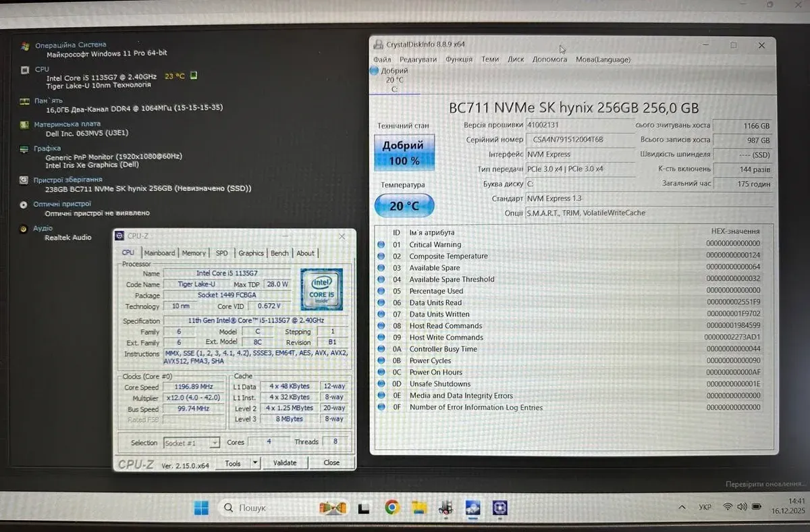
Task: Click the Добрий 100% health status box
Action: pyautogui.click(x=404, y=153)
